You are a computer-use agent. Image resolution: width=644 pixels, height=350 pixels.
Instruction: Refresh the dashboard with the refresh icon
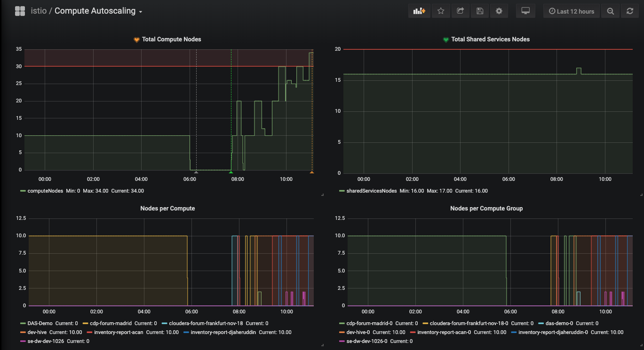tap(629, 10)
